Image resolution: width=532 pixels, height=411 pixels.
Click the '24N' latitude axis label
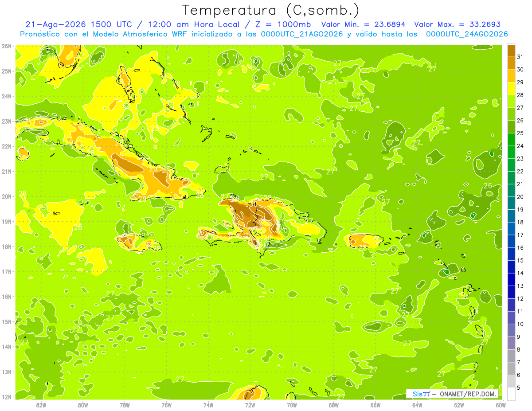[x=7, y=96]
